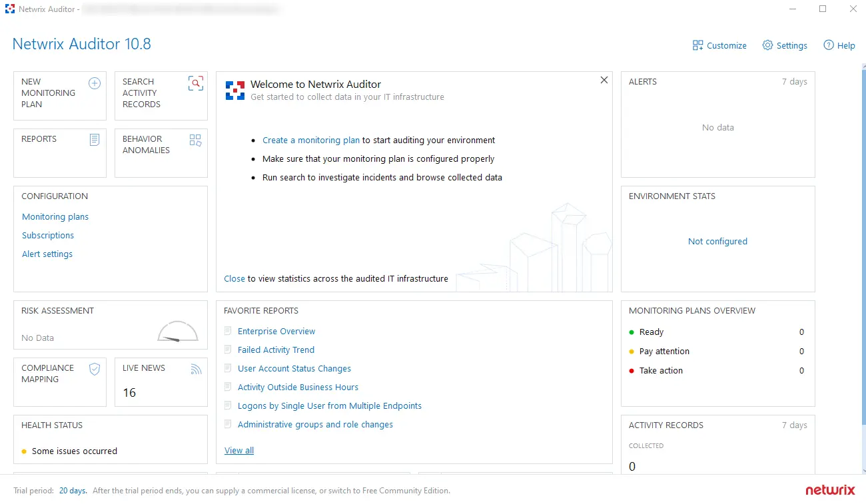Click Not configured in Environment Stats
This screenshot has height=504, width=866.
point(717,242)
